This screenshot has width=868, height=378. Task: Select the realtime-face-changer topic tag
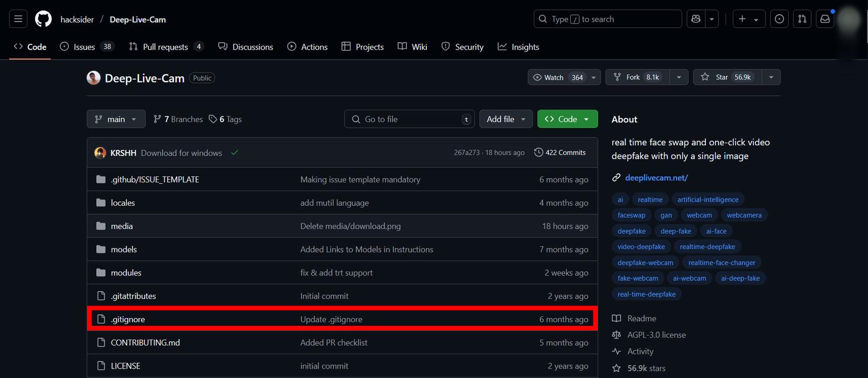[721, 263]
